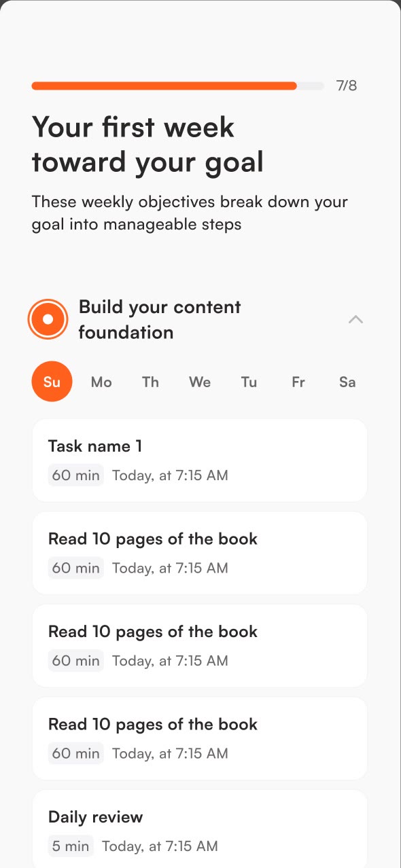Open the Daily review task card

click(x=200, y=829)
